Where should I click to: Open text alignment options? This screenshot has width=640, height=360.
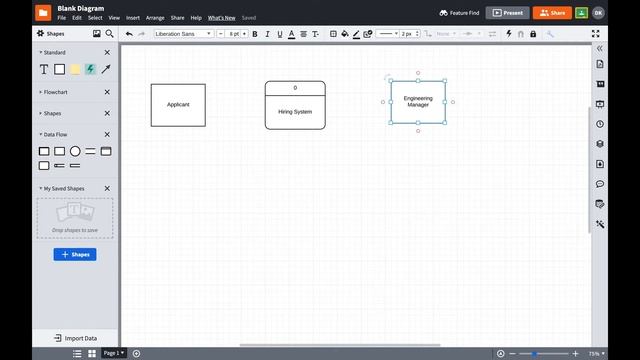[304, 34]
